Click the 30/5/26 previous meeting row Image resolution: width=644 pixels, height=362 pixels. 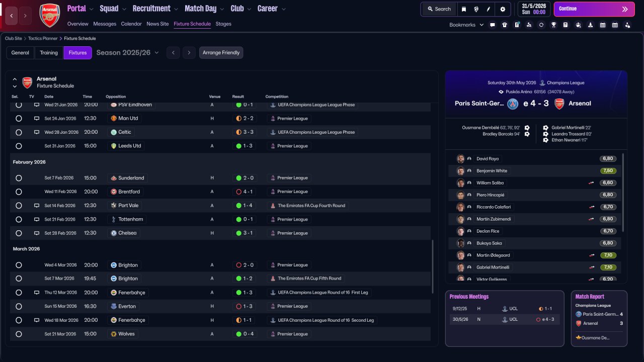[x=505, y=319]
